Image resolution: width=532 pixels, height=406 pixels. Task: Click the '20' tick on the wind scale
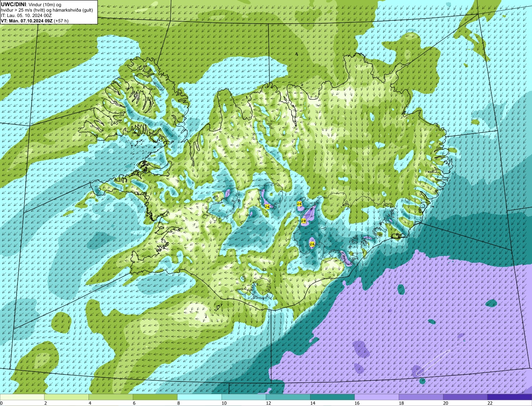point(446,403)
